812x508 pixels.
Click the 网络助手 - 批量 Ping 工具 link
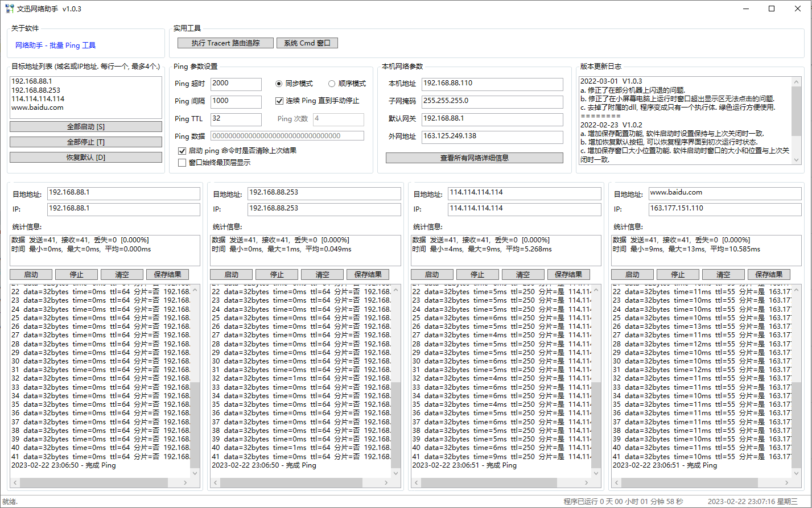pyautogui.click(x=55, y=46)
